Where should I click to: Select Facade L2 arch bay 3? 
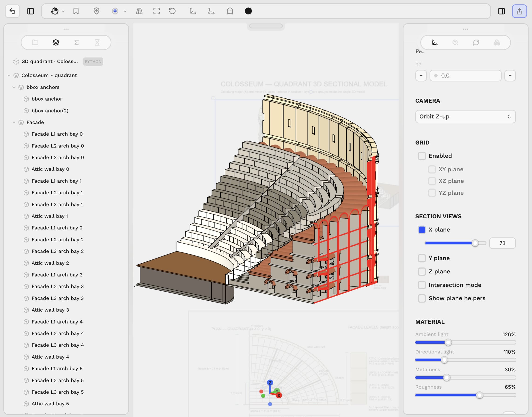pyautogui.click(x=58, y=286)
